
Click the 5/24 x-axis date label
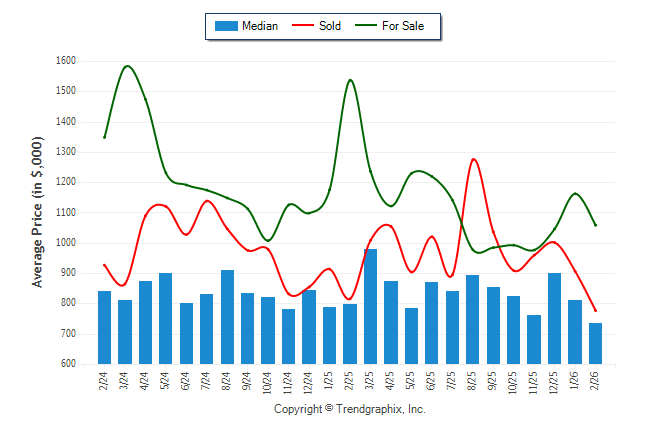166,380
